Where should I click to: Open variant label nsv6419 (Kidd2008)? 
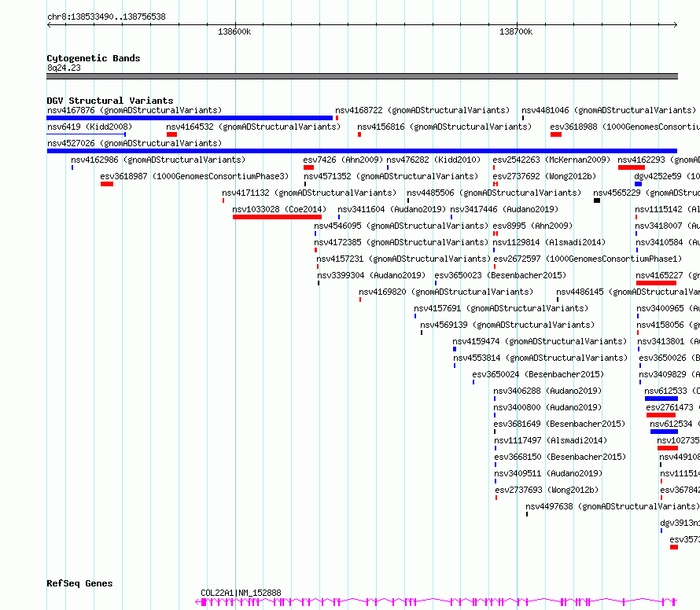click(x=90, y=127)
